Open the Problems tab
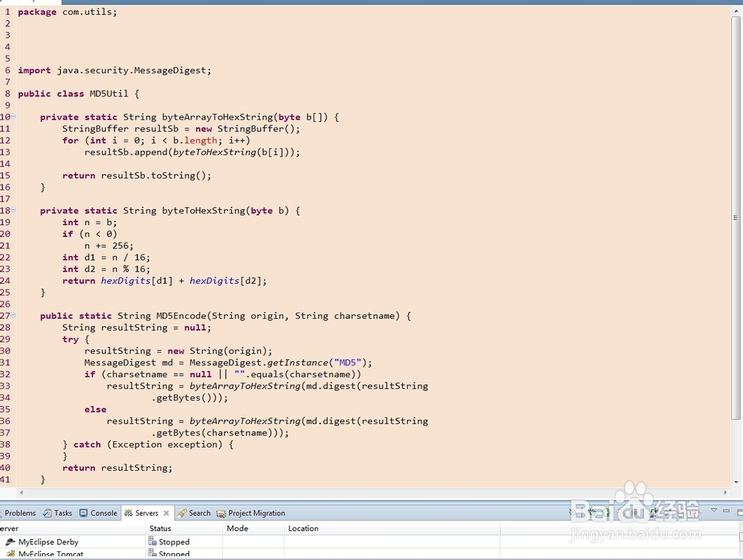The width and height of the screenshot is (743, 560). 18,512
